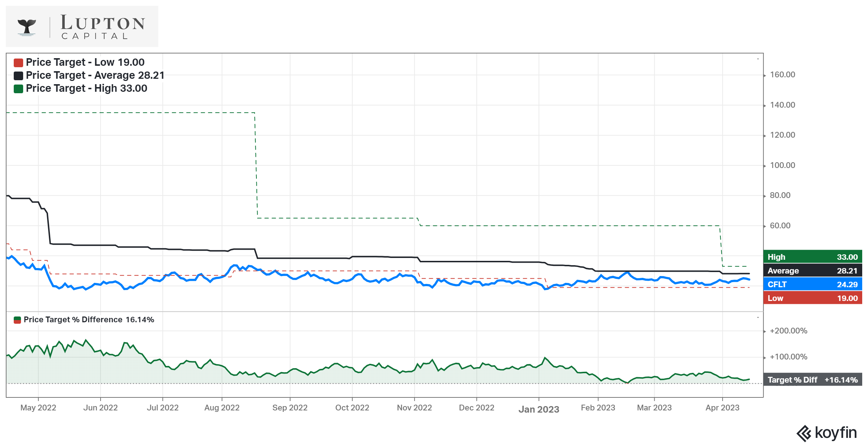
Task: Click the green Price Target High legend square
Action: (18, 88)
